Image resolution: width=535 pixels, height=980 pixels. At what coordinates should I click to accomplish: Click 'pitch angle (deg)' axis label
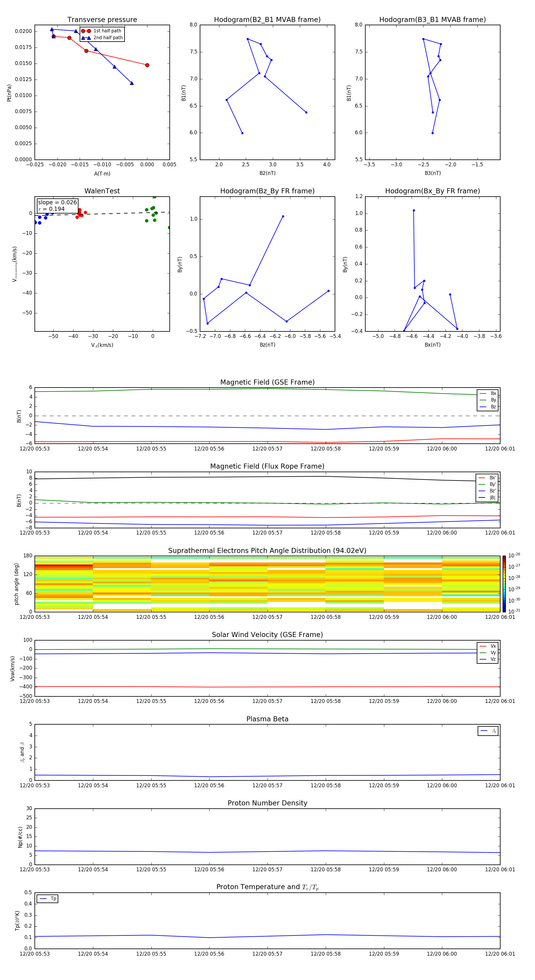(x=16, y=584)
